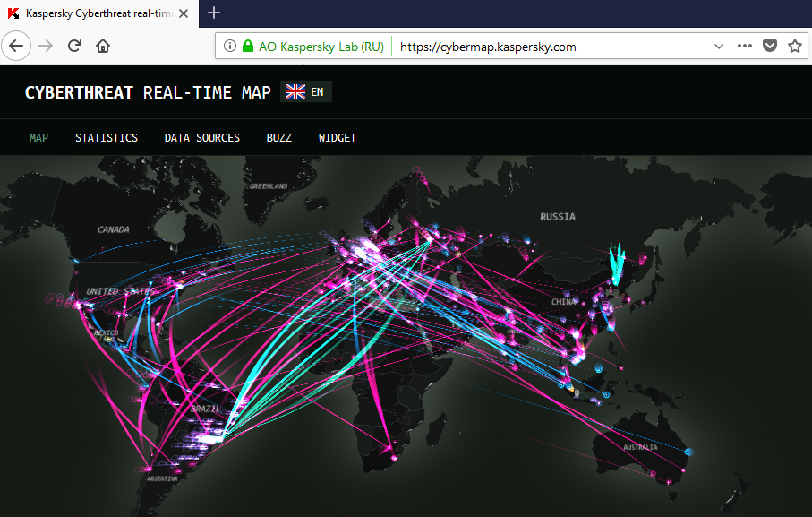Bookmark this page with the star icon
The image size is (812, 517).
coord(794,47)
